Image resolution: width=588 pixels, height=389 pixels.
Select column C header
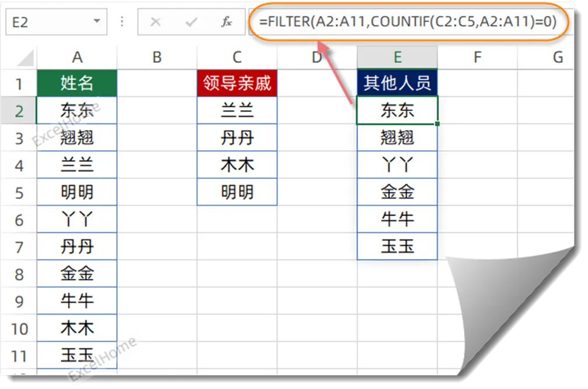[237, 57]
